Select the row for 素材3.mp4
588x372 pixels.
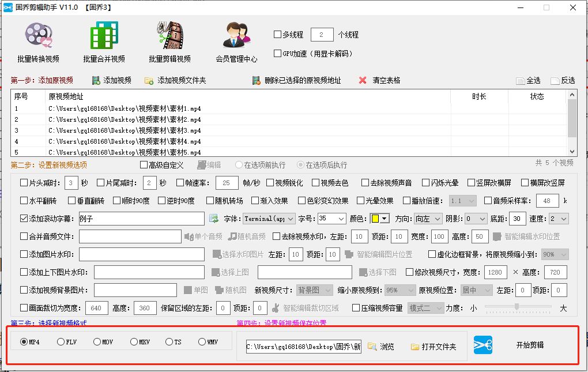click(x=289, y=130)
